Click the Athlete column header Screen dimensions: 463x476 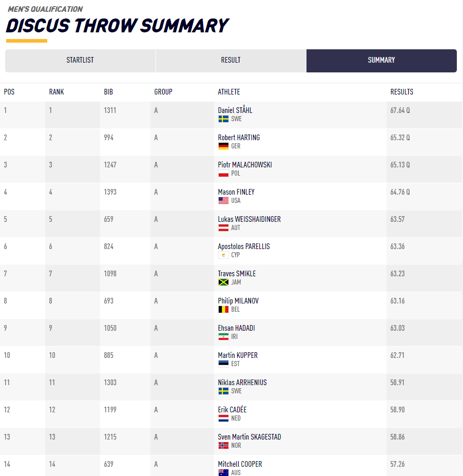click(229, 92)
